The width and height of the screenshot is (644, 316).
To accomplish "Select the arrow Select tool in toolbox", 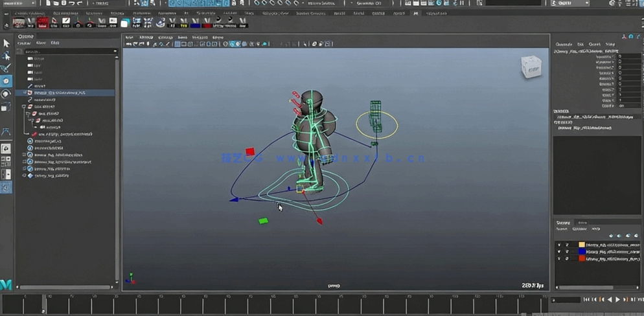I will pyautogui.click(x=6, y=43).
